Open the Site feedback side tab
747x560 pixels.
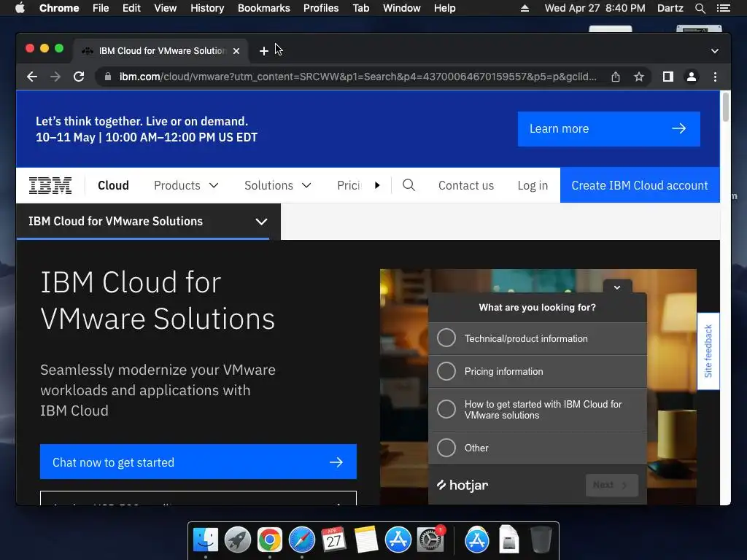click(x=708, y=351)
